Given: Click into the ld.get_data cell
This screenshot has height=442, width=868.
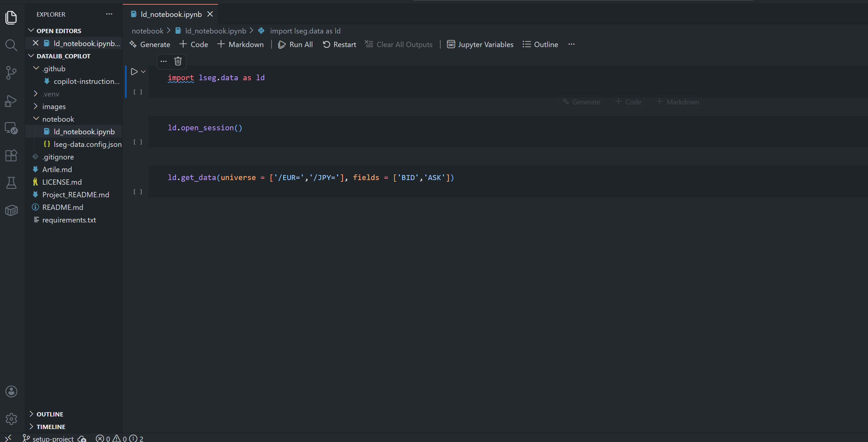Looking at the screenshot, I should click(x=508, y=181).
